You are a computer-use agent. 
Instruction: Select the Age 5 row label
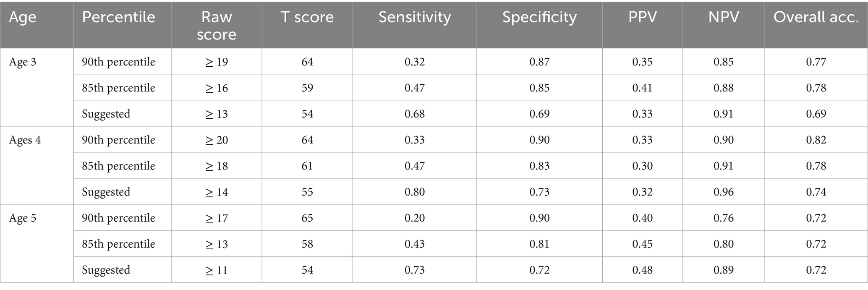coord(23,218)
